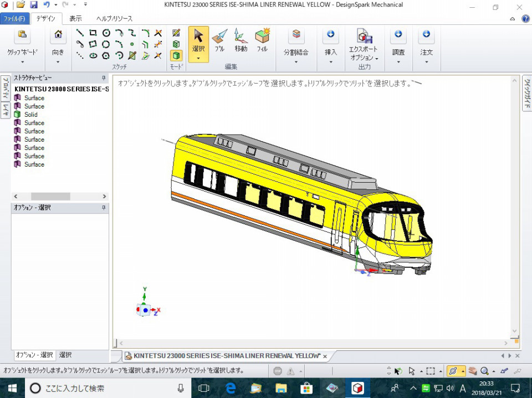The image size is (532, 398).
Task: Select the Circle sketch tool
Action: click(106, 33)
